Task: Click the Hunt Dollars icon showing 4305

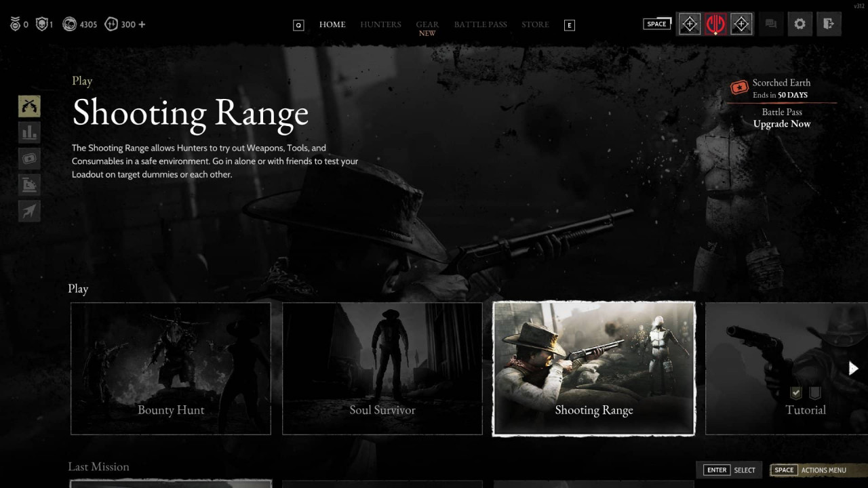Action: pos(68,24)
